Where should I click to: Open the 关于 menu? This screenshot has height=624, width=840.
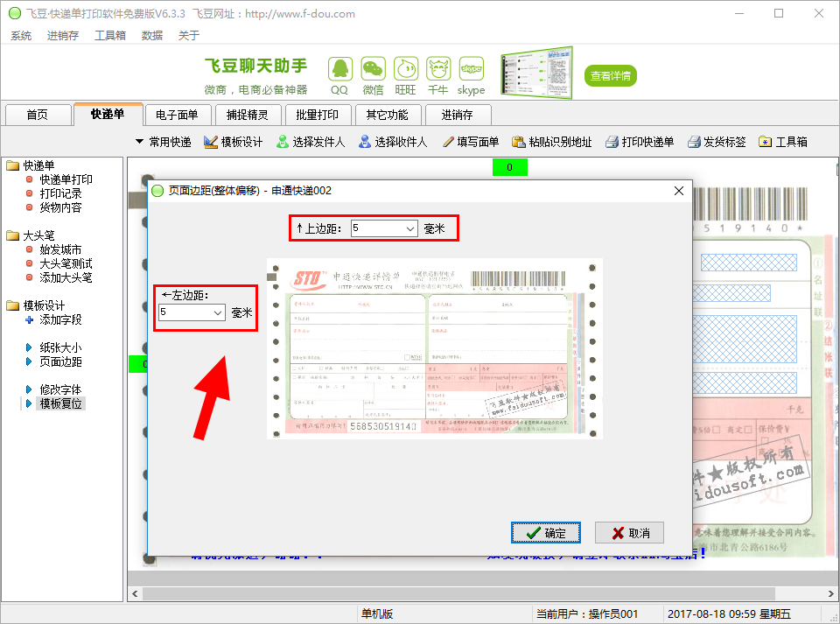(x=189, y=35)
